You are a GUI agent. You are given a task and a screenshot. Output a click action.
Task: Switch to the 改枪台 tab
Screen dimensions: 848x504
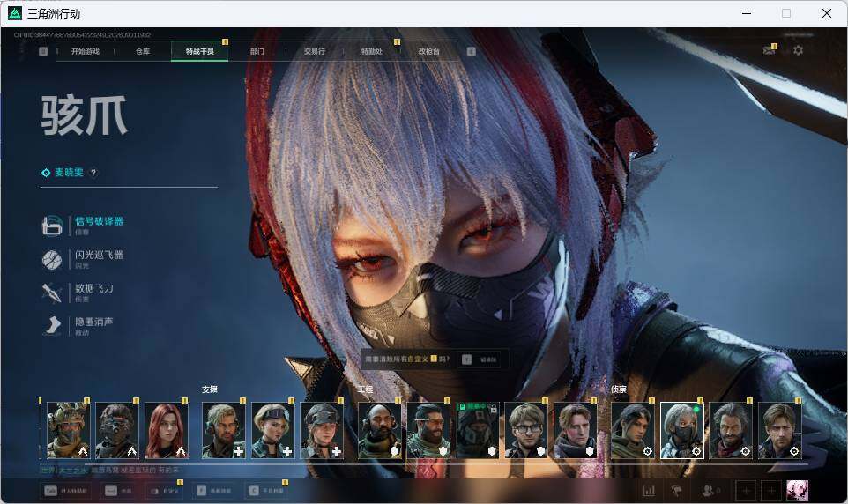point(429,51)
